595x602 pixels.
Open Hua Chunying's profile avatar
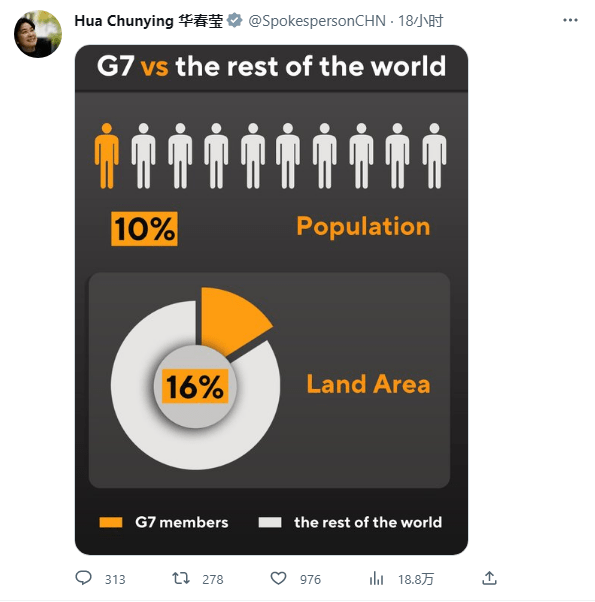pos(38,34)
